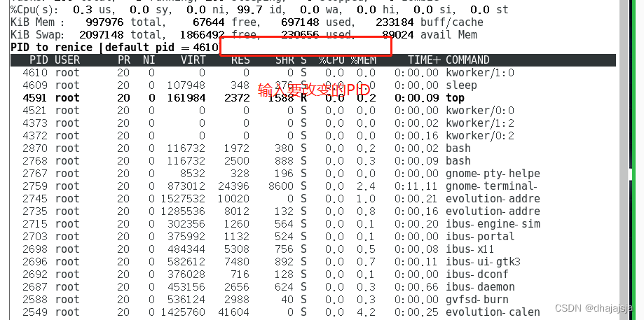Click the KiB Mem label
Screen dimensions: 644x320
tap(37, 22)
